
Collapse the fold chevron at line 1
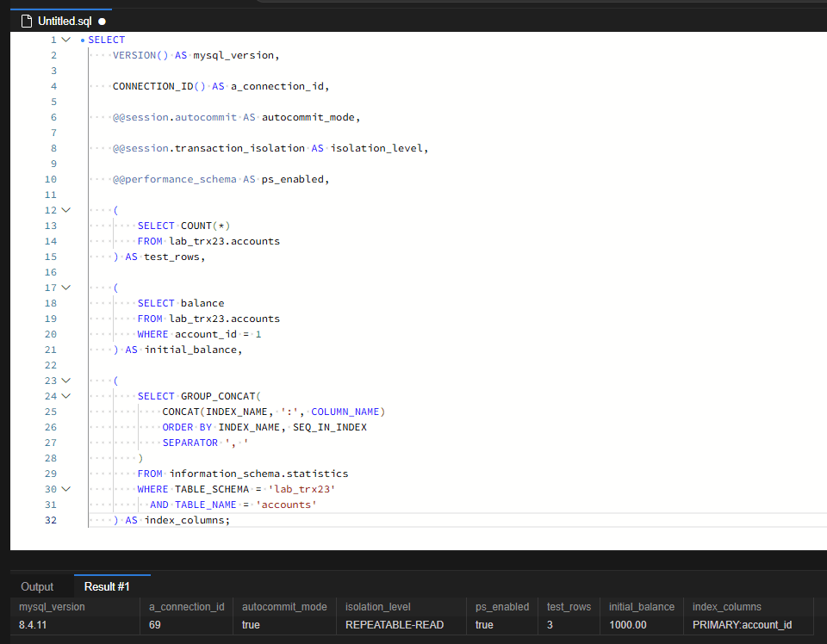pyautogui.click(x=66, y=40)
